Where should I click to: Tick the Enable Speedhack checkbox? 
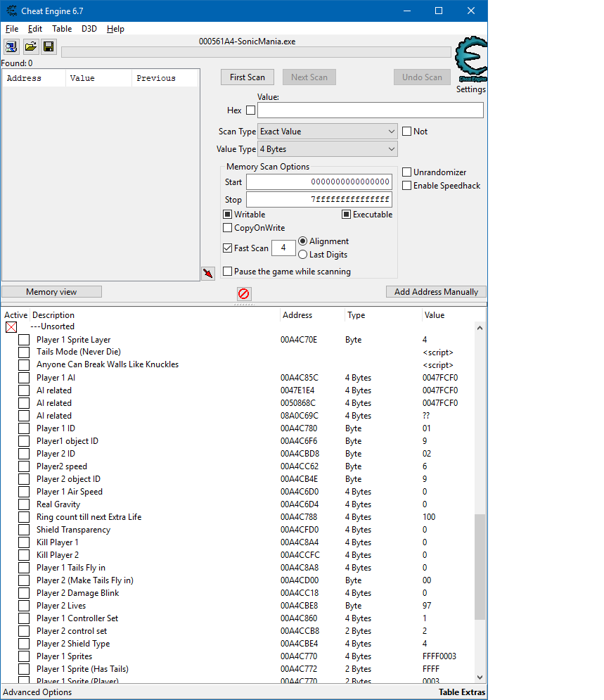407,186
